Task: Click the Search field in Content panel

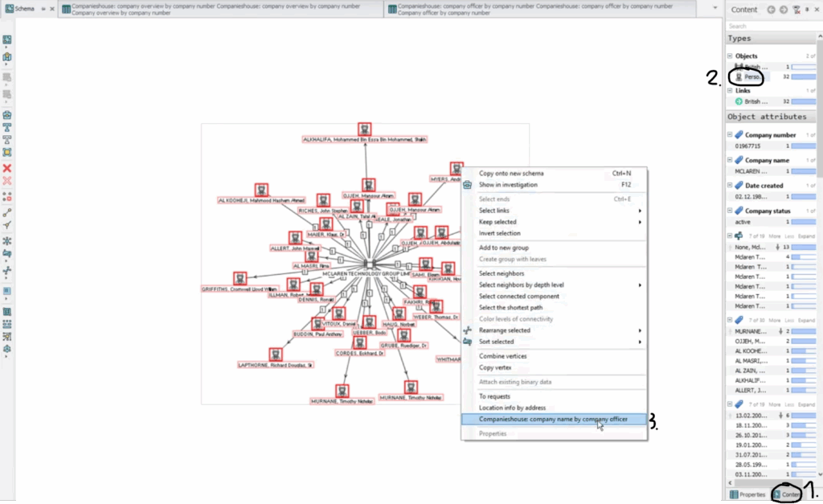Action: (772, 27)
